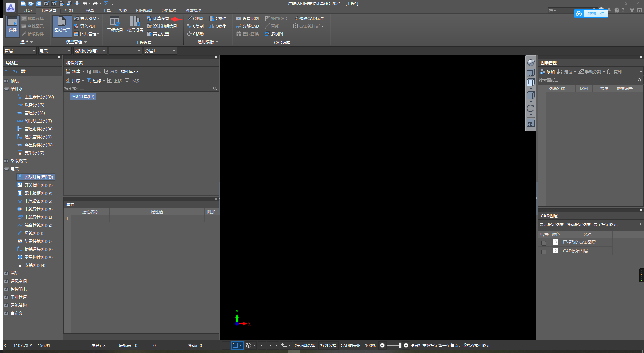Click 构件库>> in 构件列表 panel
The image size is (644, 353).
[130, 72]
